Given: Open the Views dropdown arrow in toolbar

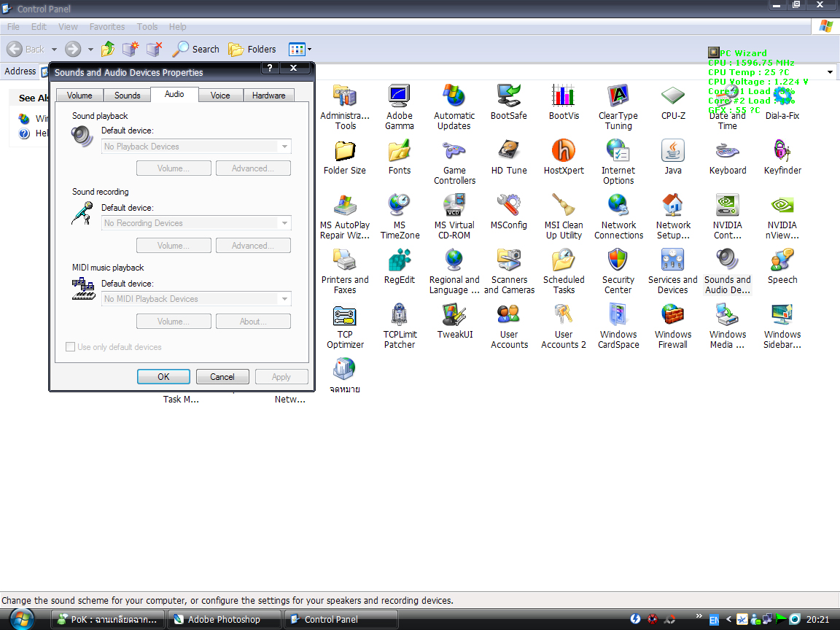Looking at the screenshot, I should [309, 49].
